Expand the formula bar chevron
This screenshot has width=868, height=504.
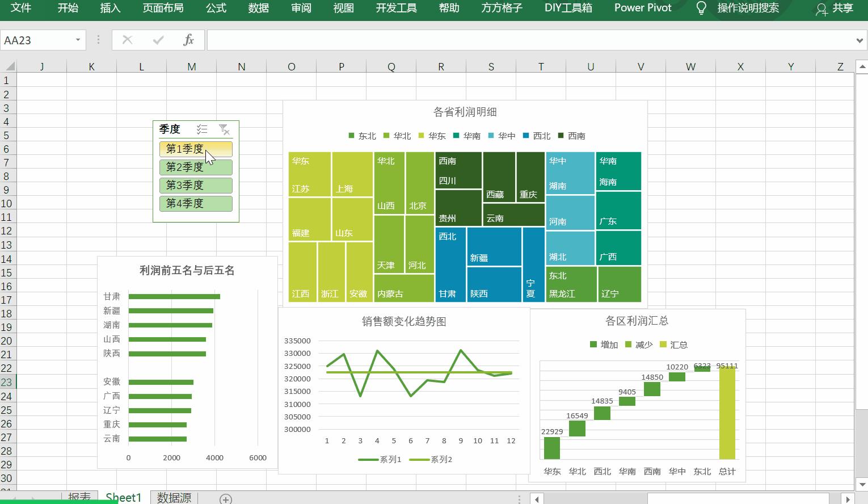coord(859,40)
